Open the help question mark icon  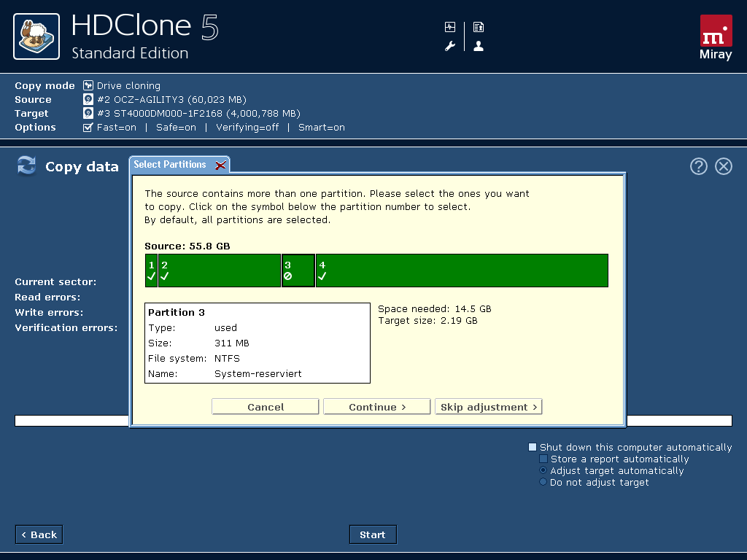pyautogui.click(x=699, y=166)
